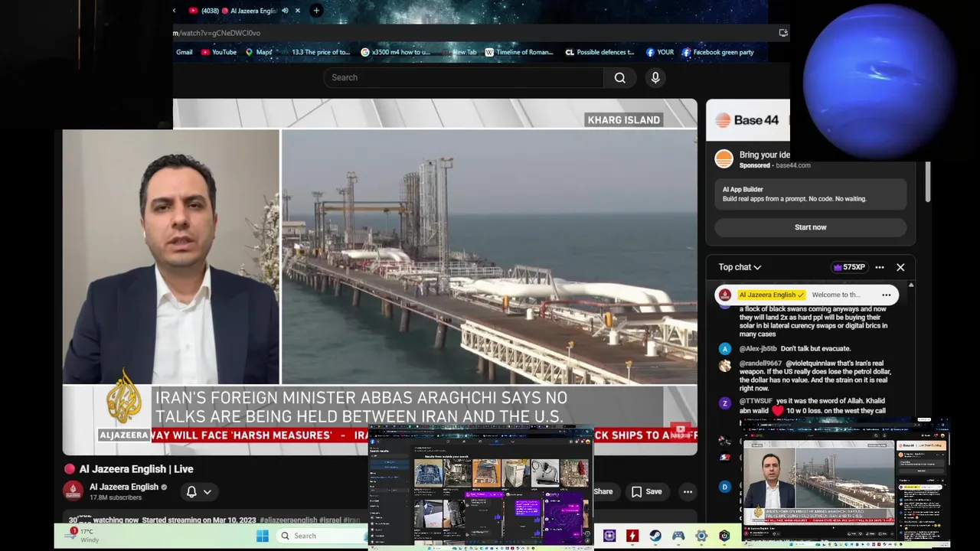Open the Steam taskbar icon
This screenshot has width=980, height=551.
point(655,536)
